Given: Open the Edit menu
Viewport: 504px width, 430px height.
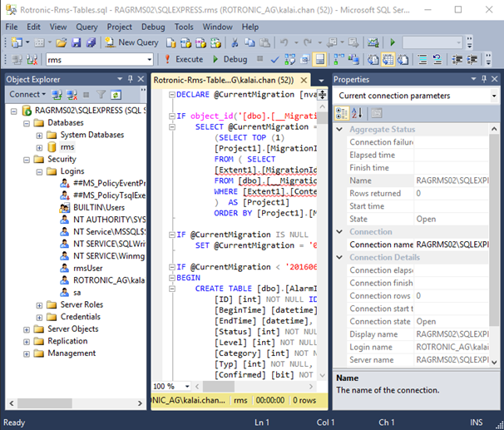Looking at the screenshot, I should tap(33, 27).
